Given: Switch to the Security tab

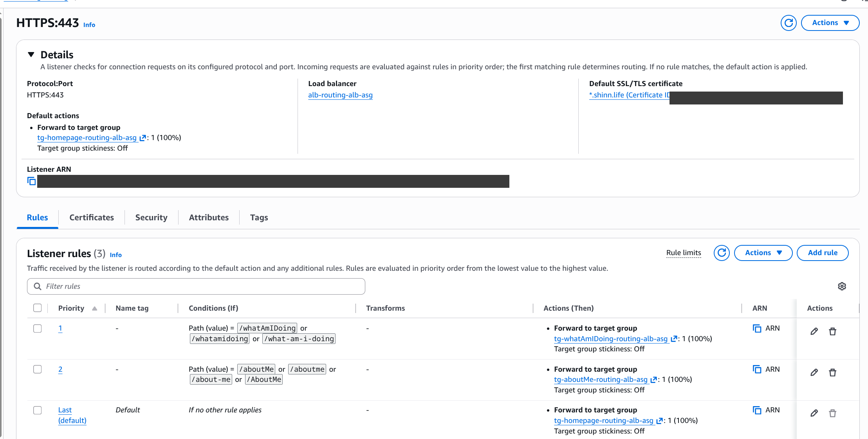Looking at the screenshot, I should 151,218.
